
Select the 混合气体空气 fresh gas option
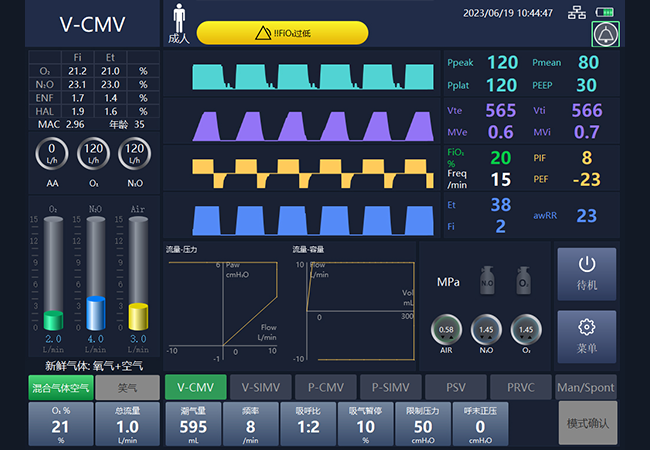(59, 387)
